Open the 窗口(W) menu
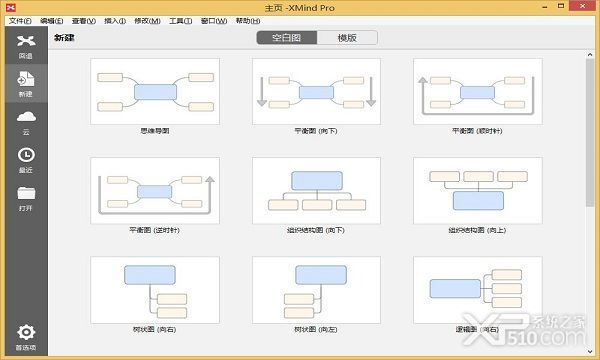 [214, 21]
